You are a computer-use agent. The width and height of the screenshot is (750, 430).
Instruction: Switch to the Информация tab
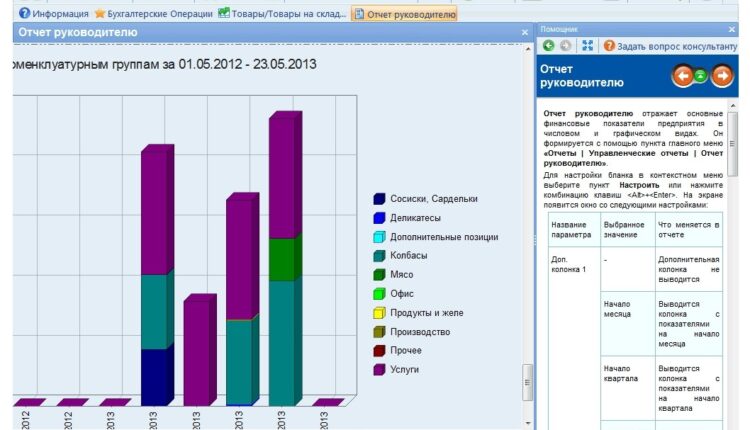[53, 14]
